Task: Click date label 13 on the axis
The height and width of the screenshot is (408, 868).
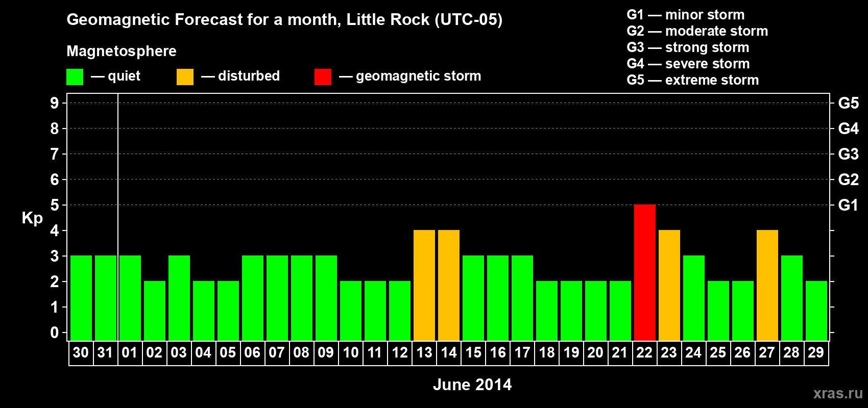Action: (424, 353)
